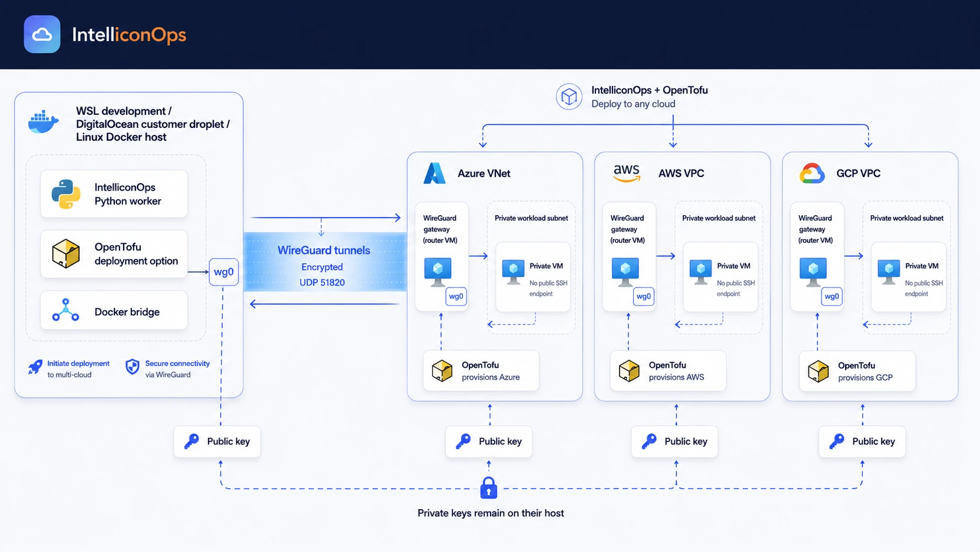Click the box icon in OpenTofu provisions GCP
The height and width of the screenshot is (552, 980).
coord(818,371)
